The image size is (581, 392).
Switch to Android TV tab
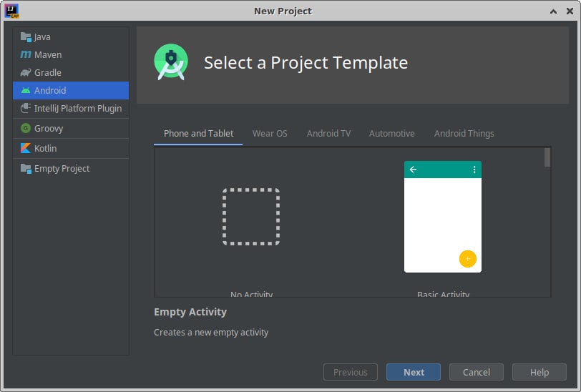(328, 133)
